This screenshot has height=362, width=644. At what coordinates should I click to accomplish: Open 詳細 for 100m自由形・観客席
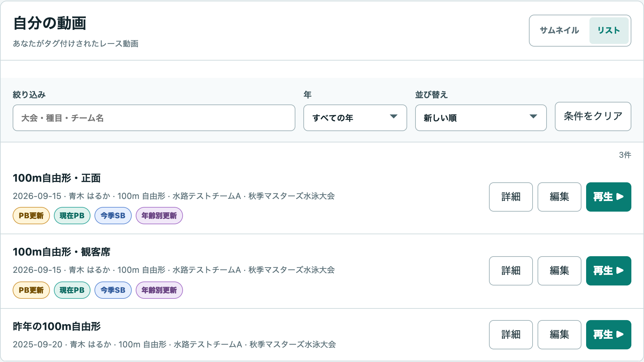click(511, 271)
